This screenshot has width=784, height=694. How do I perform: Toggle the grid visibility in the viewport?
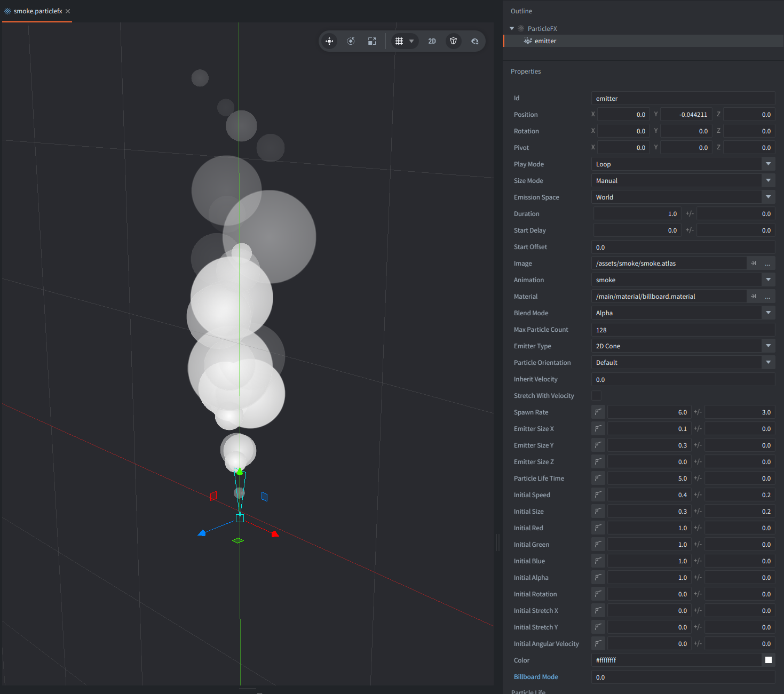399,41
